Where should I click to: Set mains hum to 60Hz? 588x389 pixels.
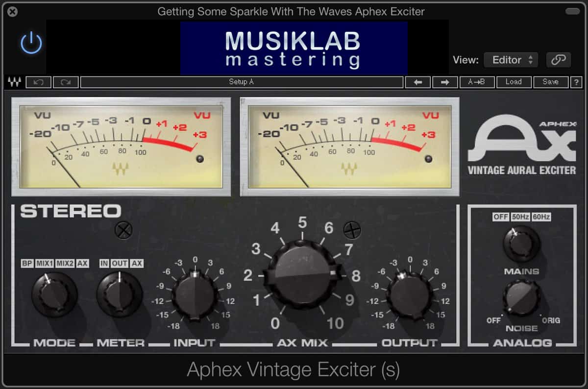click(541, 217)
